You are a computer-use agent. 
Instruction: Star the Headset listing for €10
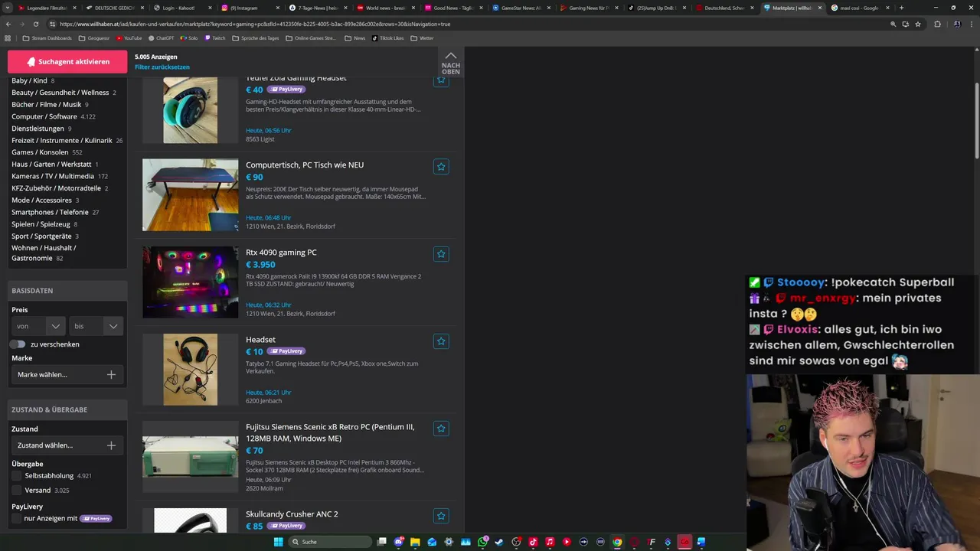coord(441,341)
